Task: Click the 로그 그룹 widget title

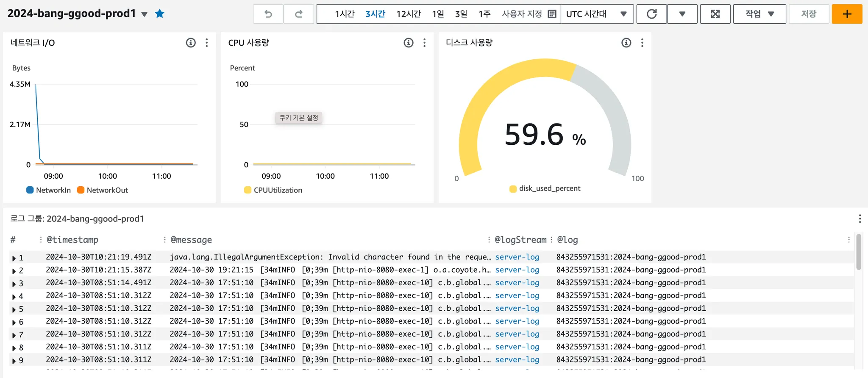Action: 77,218
